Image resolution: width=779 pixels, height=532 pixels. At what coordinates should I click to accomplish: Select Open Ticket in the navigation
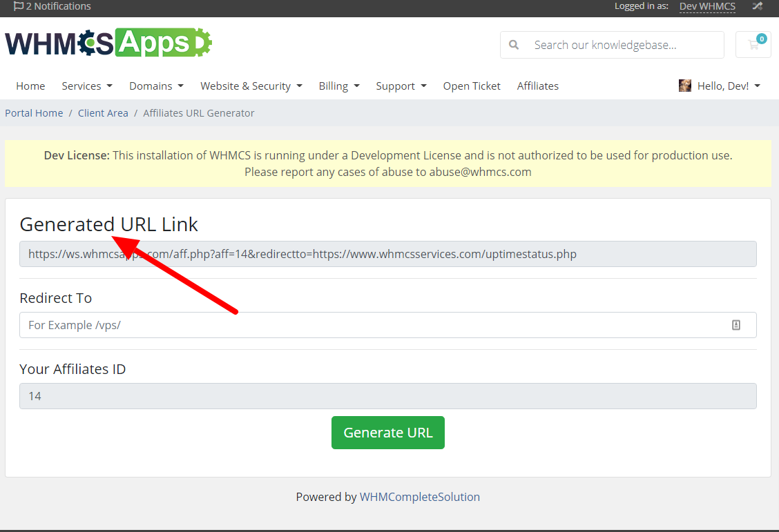click(x=472, y=86)
